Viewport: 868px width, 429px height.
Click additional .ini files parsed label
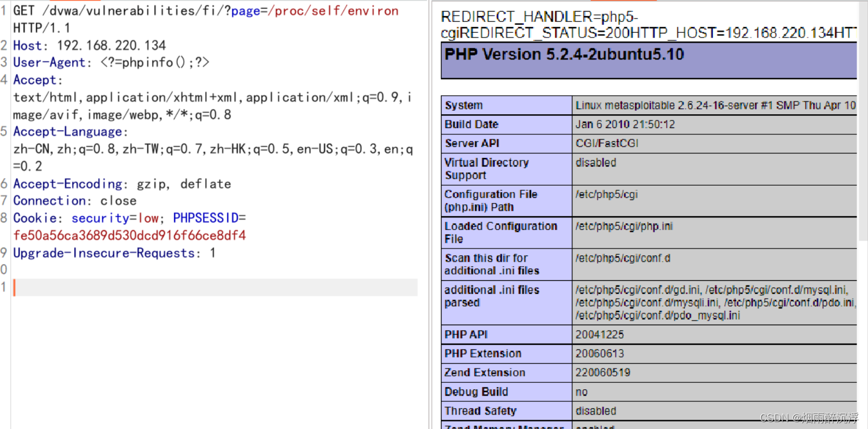click(x=492, y=296)
